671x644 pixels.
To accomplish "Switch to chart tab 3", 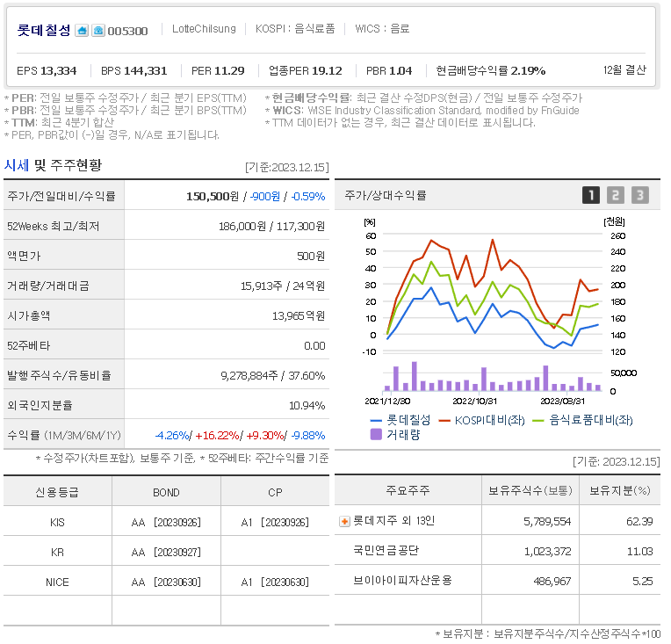I will pyautogui.click(x=640, y=195).
